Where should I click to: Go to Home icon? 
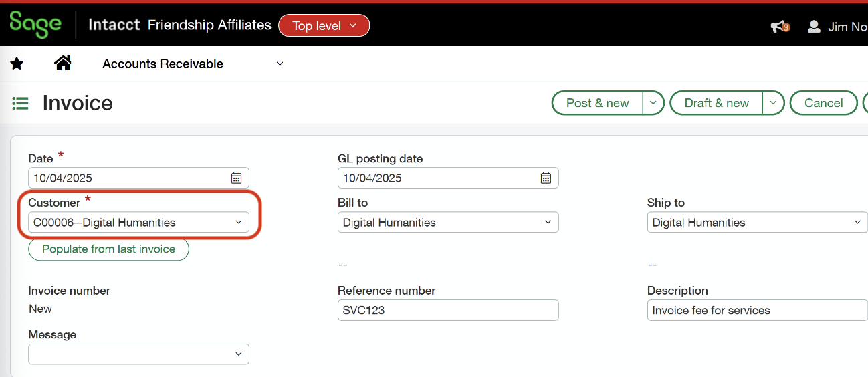[x=63, y=64]
